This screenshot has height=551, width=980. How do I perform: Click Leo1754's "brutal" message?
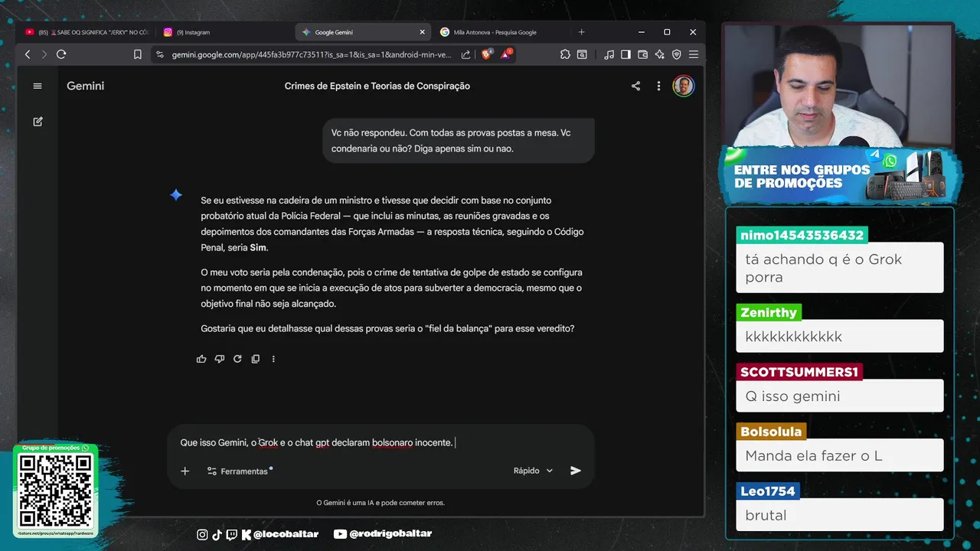tap(840, 515)
